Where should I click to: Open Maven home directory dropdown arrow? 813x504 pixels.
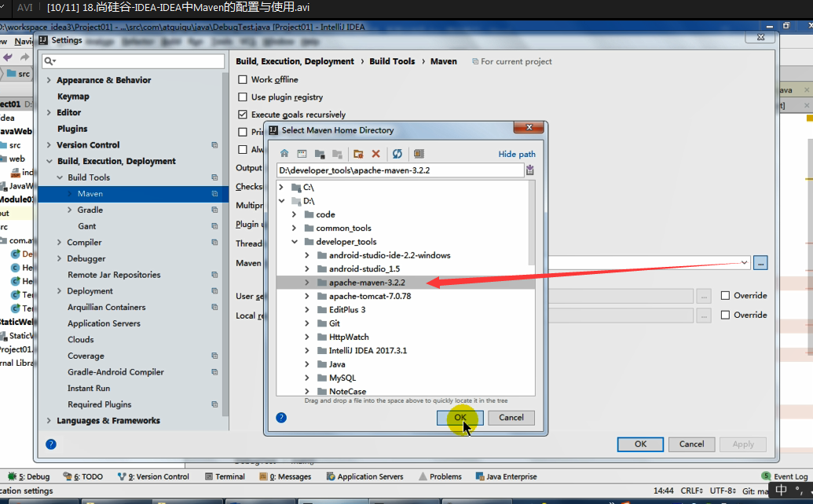click(744, 263)
